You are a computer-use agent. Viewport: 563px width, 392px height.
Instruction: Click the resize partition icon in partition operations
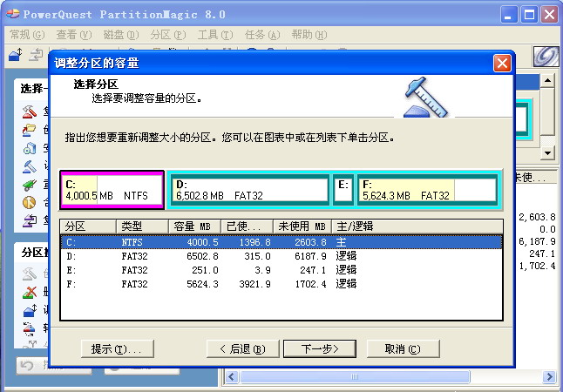tap(29, 310)
